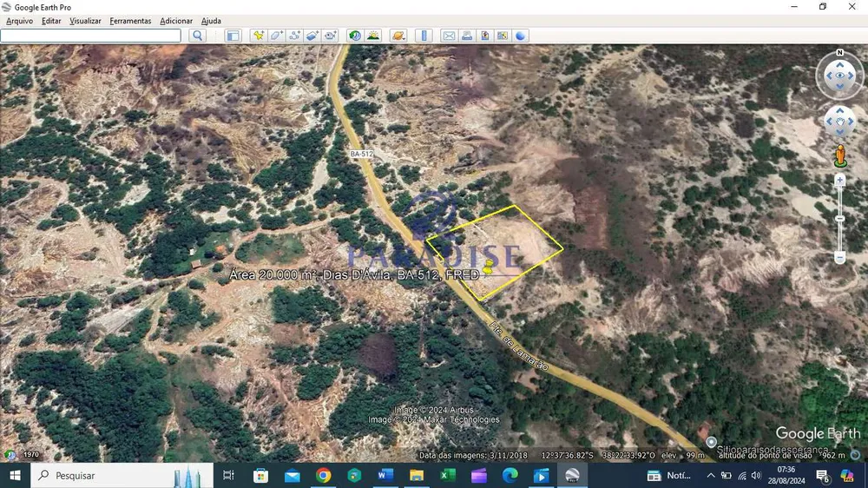Click the magnifier search button
Image resolution: width=868 pixels, height=488 pixels.
click(x=198, y=36)
